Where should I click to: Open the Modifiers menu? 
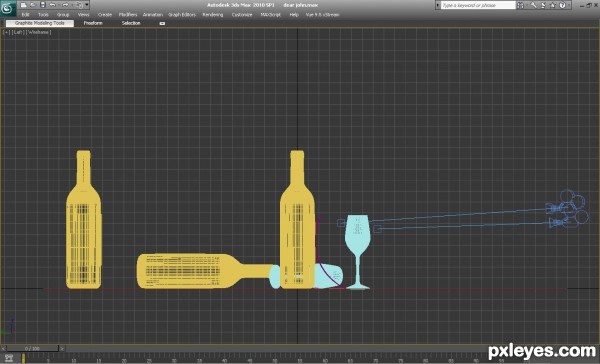(x=128, y=15)
